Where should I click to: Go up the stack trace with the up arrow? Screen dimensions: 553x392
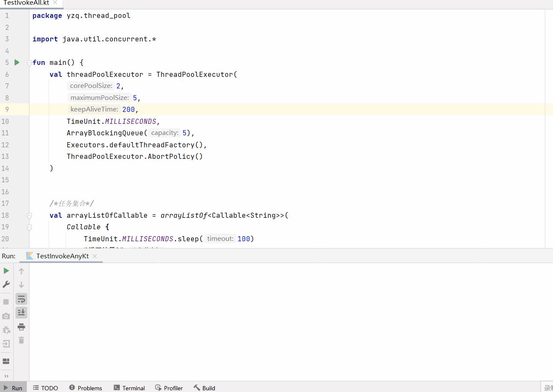(21, 271)
